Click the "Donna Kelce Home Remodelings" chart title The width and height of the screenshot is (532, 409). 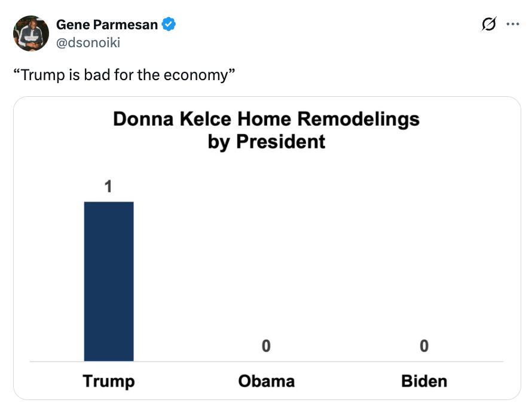[x=266, y=119]
